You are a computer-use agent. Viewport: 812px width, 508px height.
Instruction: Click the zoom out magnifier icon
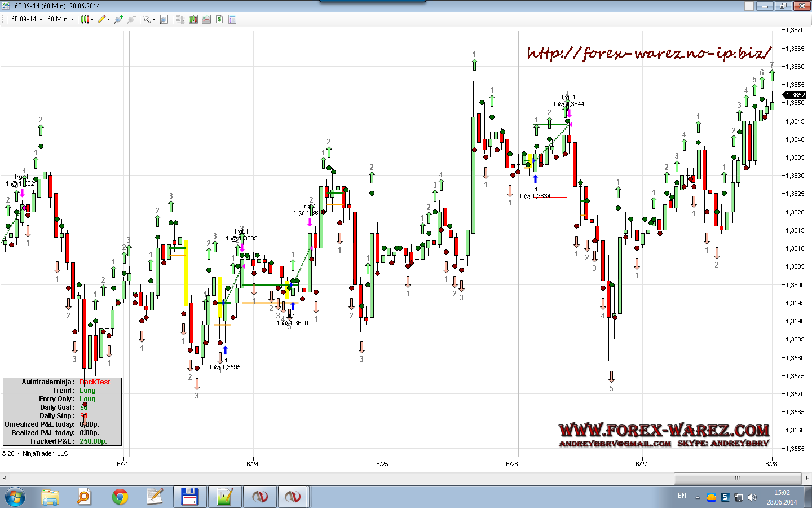[x=131, y=19]
